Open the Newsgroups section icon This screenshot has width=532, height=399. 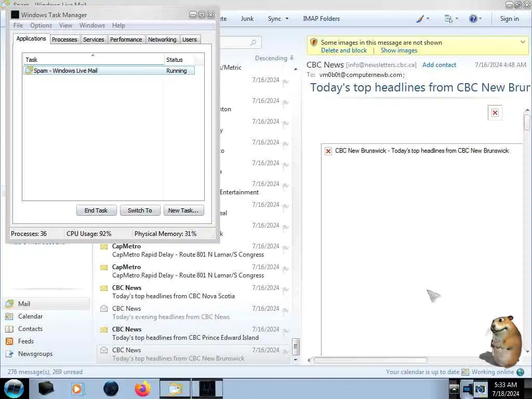click(9, 353)
